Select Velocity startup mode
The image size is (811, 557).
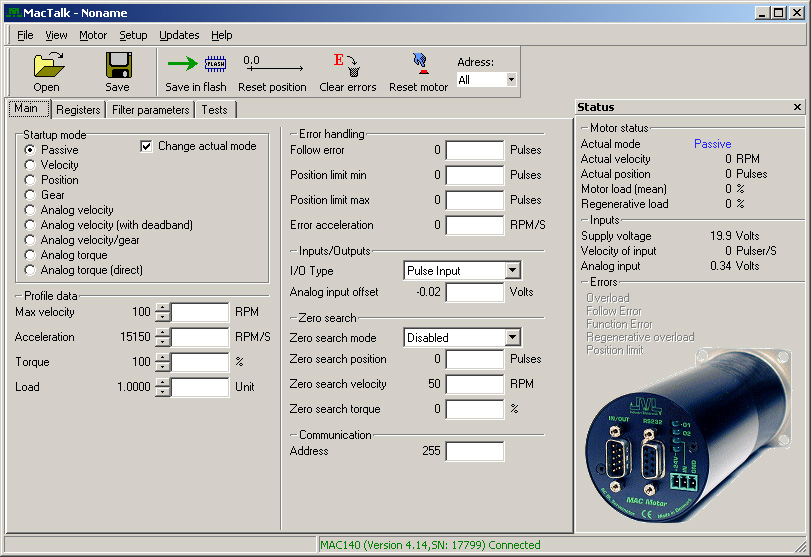pos(30,165)
